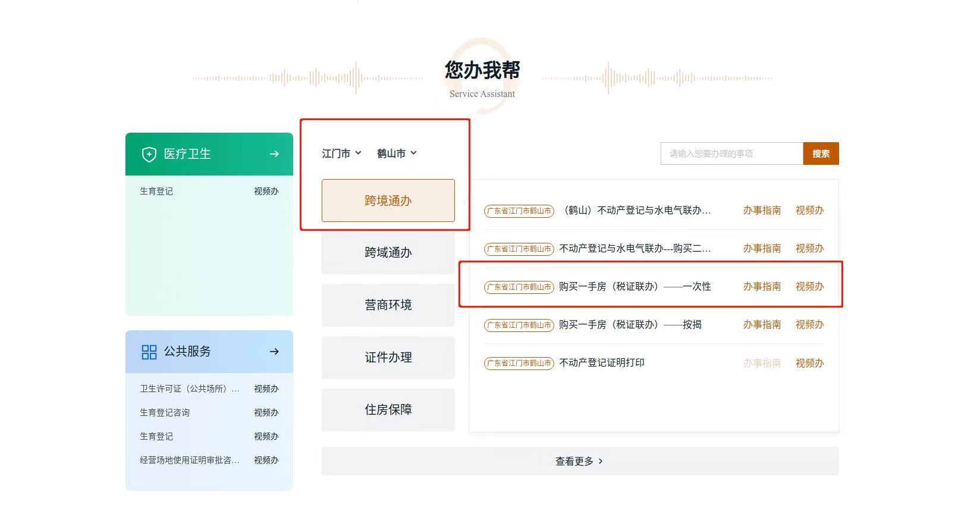
Task: Click 生育登记咨询 under 公共服务
Action: coord(165,412)
